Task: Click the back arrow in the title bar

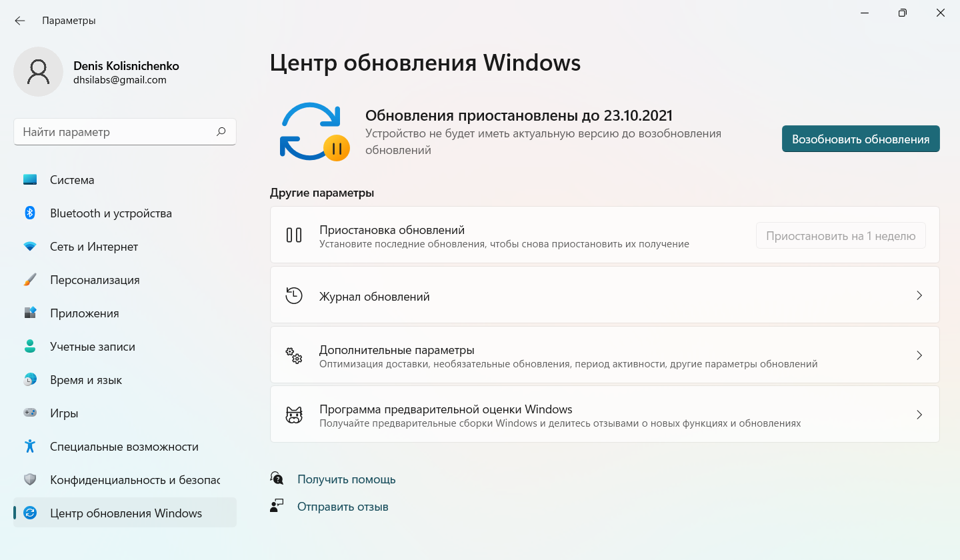Action: click(x=20, y=21)
